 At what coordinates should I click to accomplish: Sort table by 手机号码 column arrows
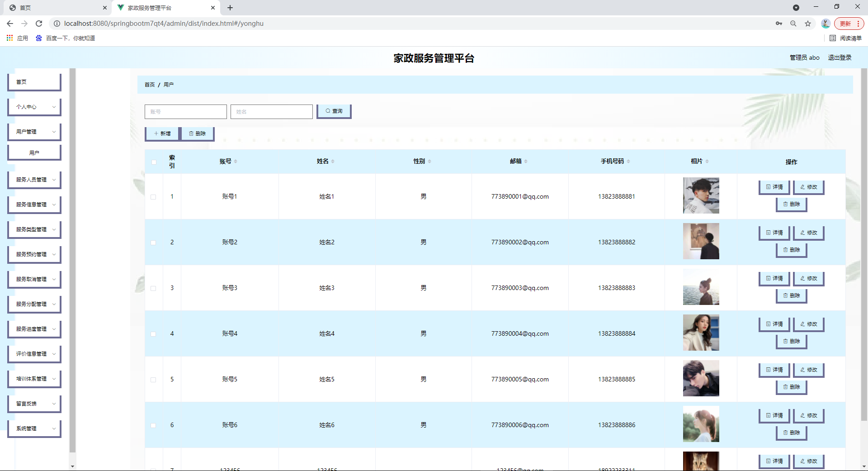628,162
